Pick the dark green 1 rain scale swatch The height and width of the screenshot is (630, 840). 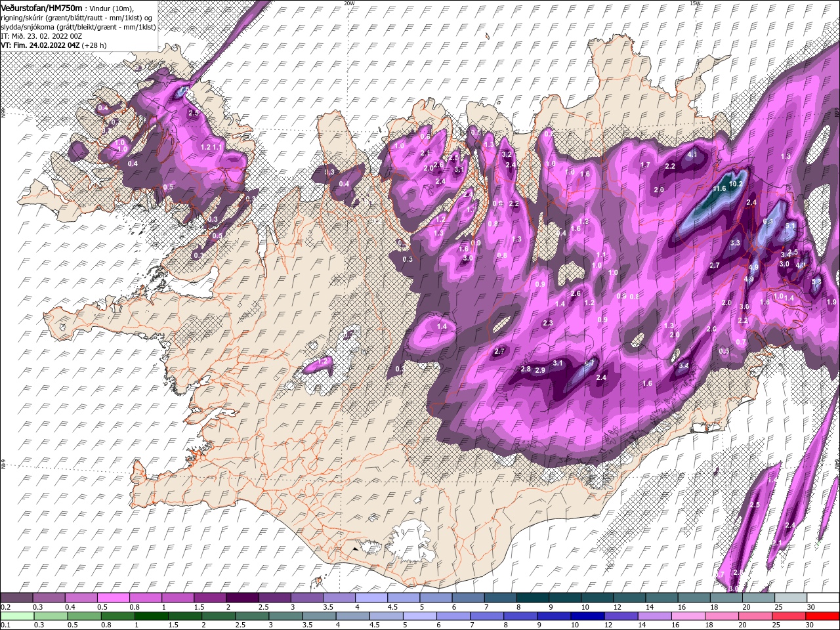pos(151,616)
